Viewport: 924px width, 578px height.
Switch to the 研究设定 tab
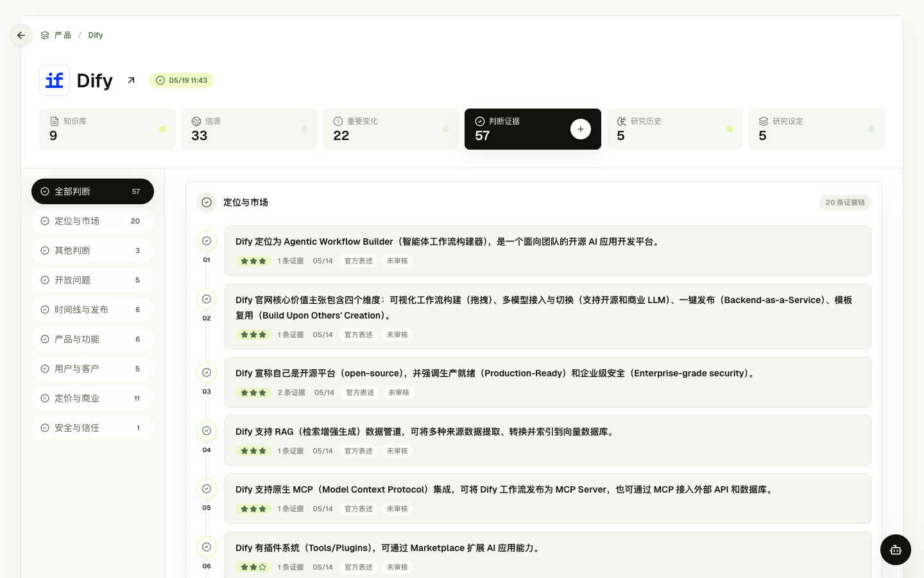click(816, 129)
